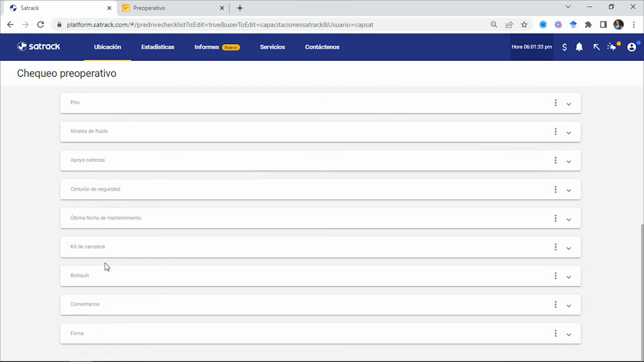Open the billing dollar sign icon
Screen dimensions: 644x362
[564, 47]
